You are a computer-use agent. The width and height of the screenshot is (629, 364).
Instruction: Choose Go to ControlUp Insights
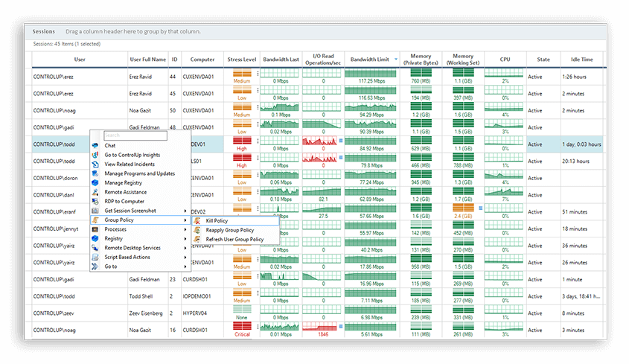(x=132, y=155)
